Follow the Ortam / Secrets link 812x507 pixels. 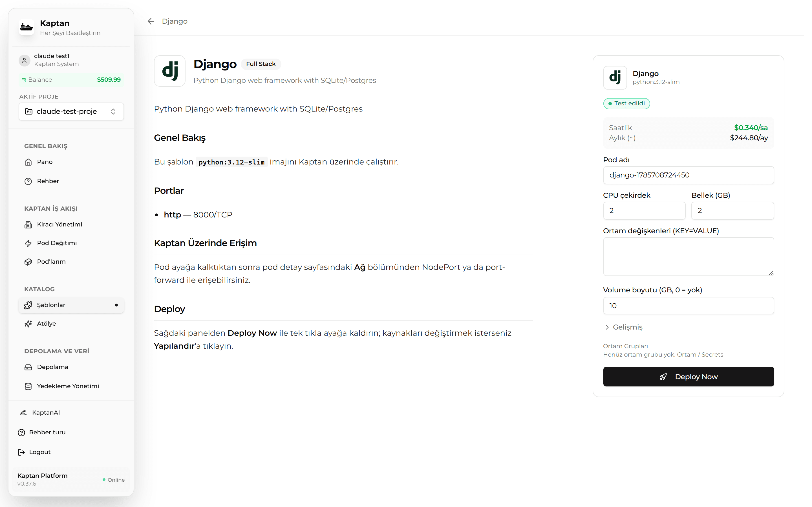(700, 355)
